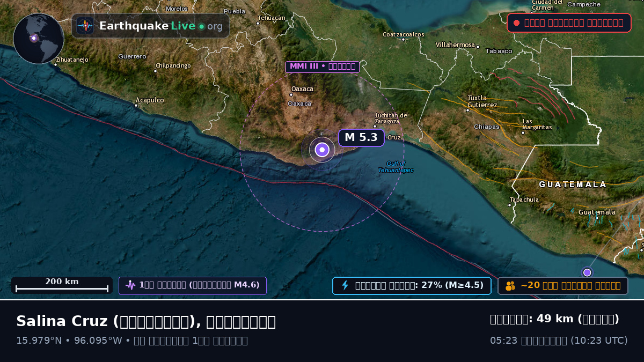This screenshot has width=644, height=362.
Task: Click the Oaxaca city label
Action: click(x=302, y=89)
